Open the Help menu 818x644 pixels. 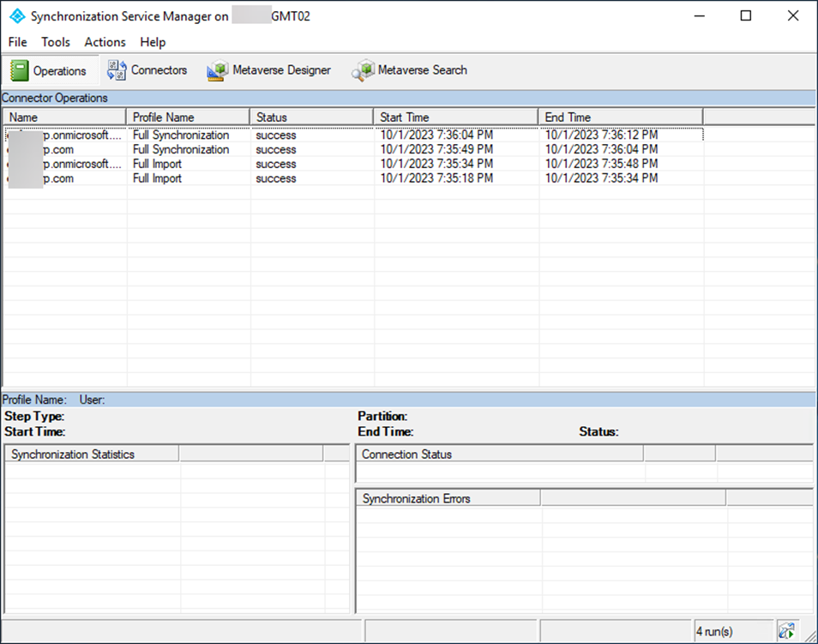point(153,42)
